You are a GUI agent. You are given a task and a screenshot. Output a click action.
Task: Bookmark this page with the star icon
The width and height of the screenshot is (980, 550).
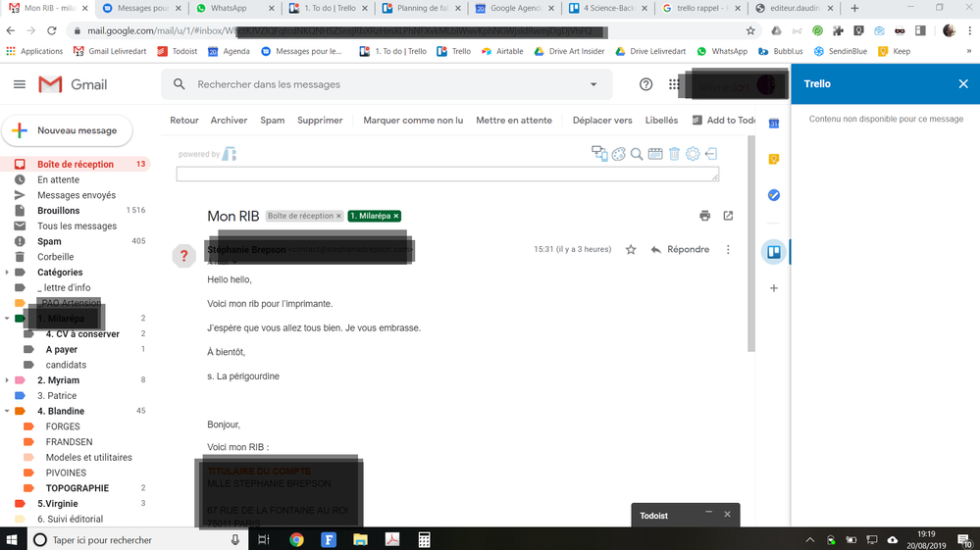[750, 30]
